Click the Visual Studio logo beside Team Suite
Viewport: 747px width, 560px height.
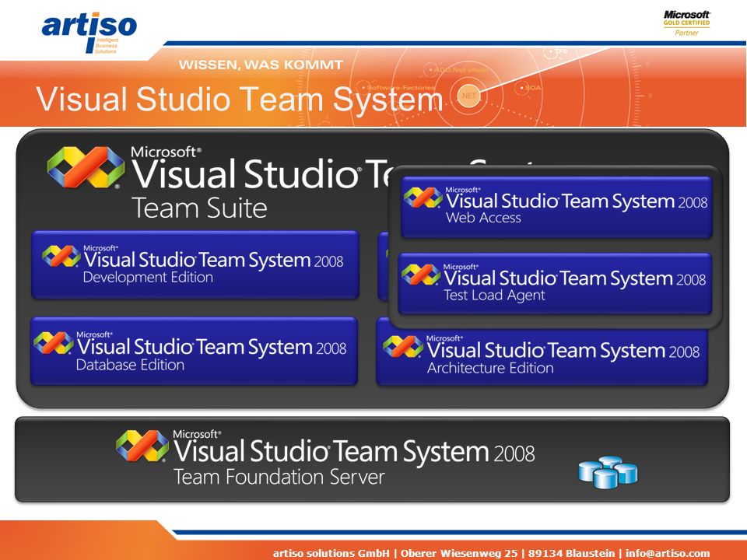[86, 167]
